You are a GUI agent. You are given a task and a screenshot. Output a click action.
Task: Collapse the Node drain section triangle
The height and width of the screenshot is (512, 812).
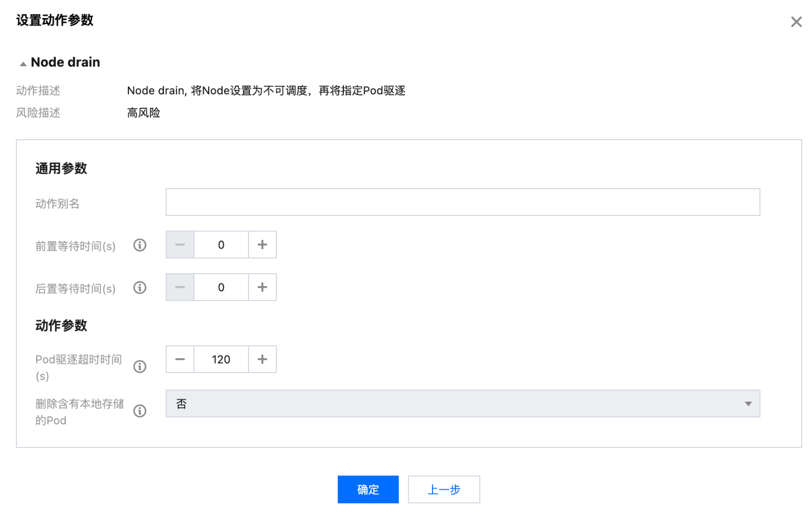[x=23, y=63]
